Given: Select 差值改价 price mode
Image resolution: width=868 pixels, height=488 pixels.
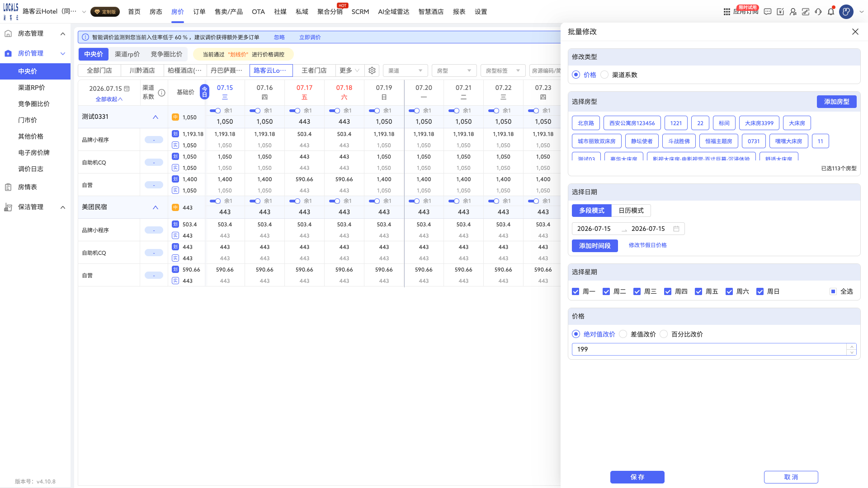Looking at the screenshot, I should pos(623,334).
